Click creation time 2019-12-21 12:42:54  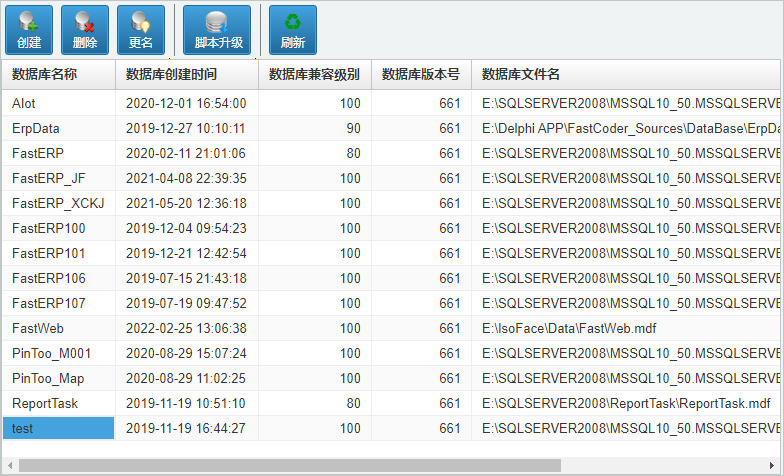[186, 254]
